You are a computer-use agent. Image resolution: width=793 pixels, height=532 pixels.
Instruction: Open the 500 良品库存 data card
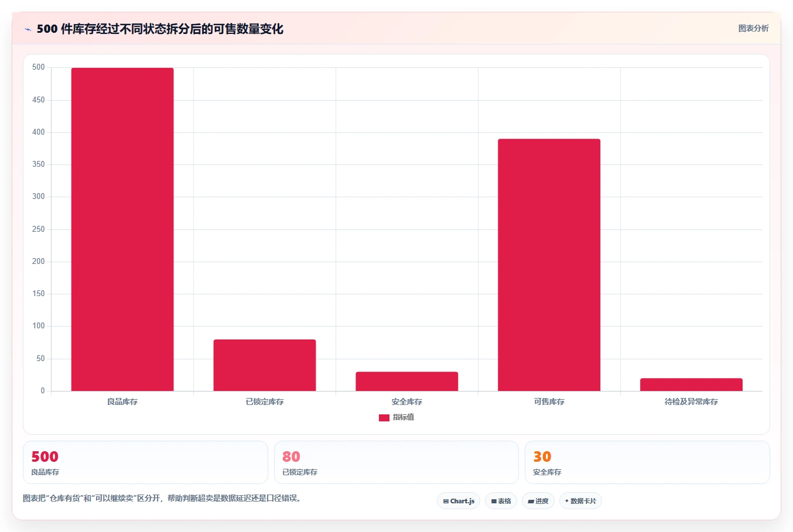145,462
